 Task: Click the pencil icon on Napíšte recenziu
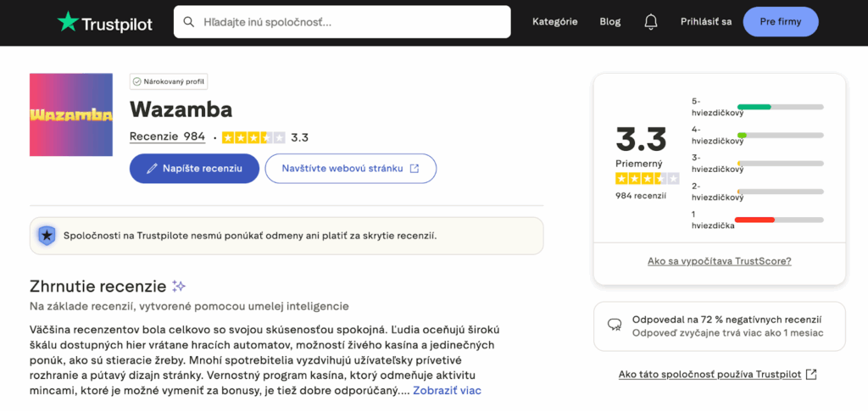pyautogui.click(x=153, y=169)
